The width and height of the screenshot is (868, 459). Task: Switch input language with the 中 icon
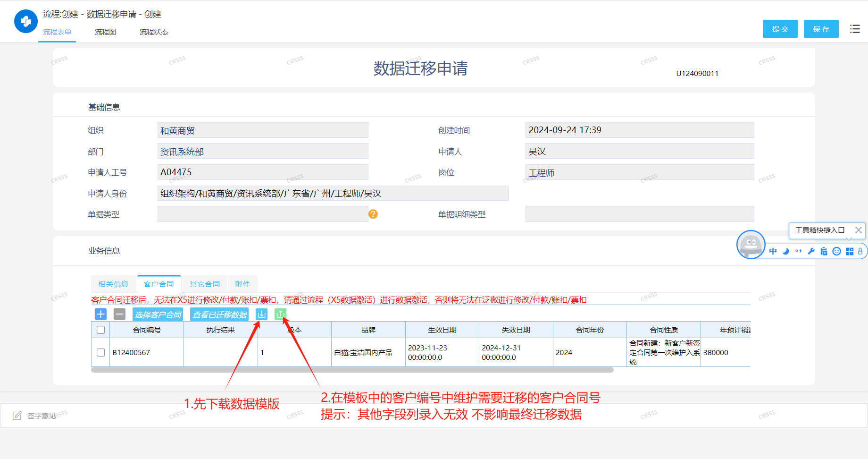[x=773, y=251]
